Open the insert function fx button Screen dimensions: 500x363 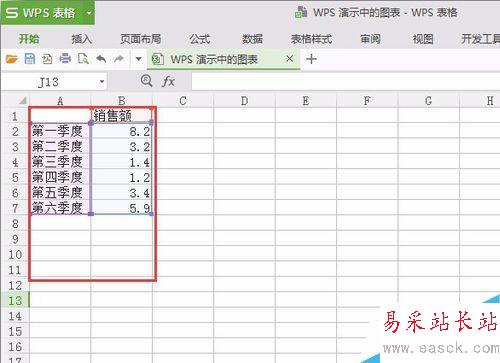click(168, 81)
